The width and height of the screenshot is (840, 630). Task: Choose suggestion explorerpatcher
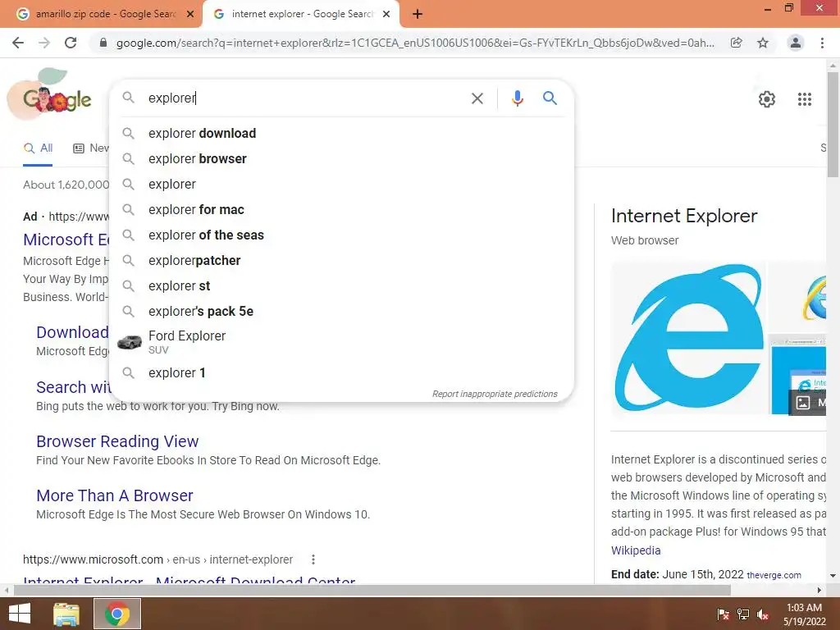[x=341, y=260]
